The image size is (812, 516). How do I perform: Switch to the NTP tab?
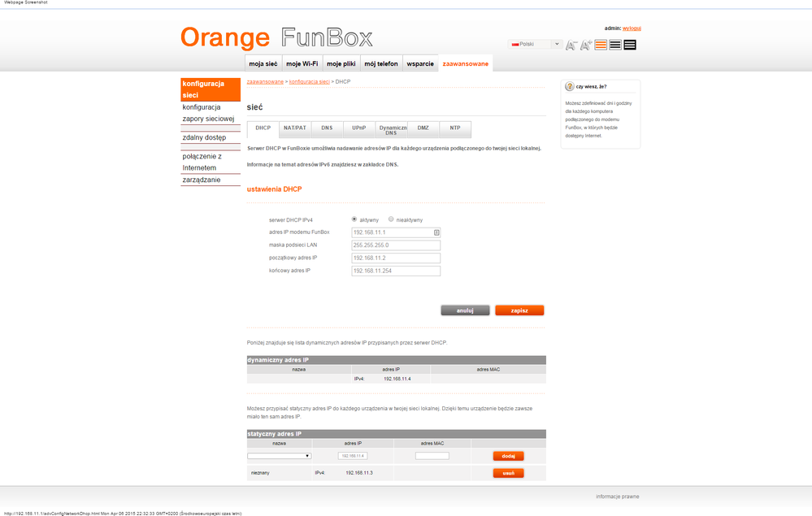[x=455, y=129]
